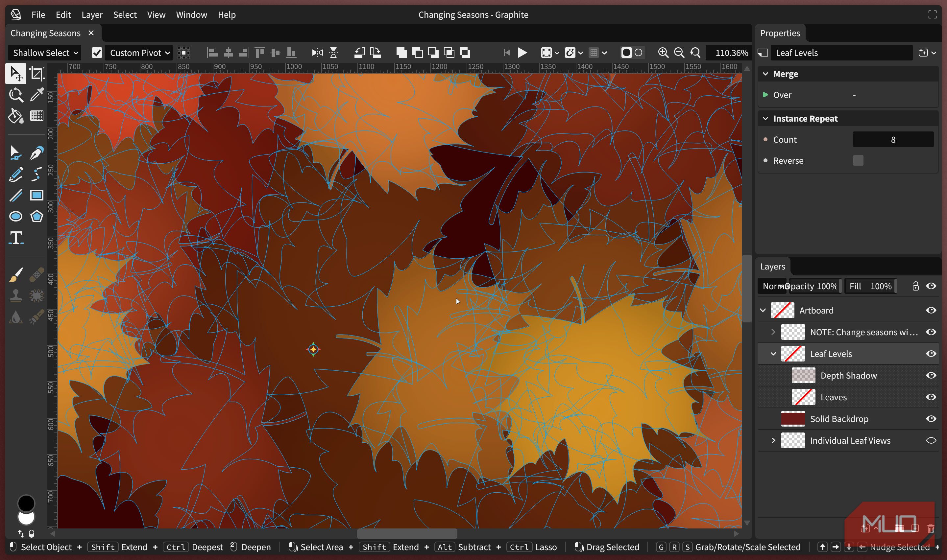Enable the Reverse checkbox
Screen dimensions: 947x560
click(x=858, y=160)
